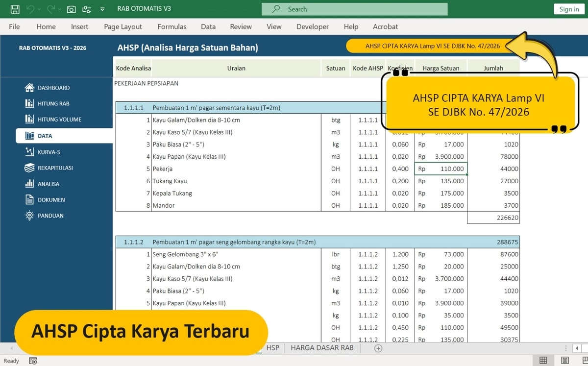
Task: Select the 'Mandor' cell
Action: pyautogui.click(x=236, y=205)
